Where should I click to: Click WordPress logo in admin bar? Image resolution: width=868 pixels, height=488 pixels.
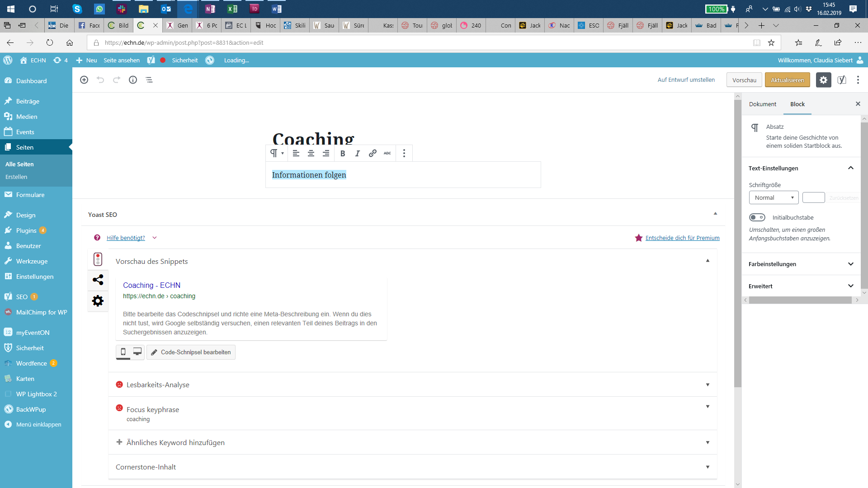pos(8,60)
